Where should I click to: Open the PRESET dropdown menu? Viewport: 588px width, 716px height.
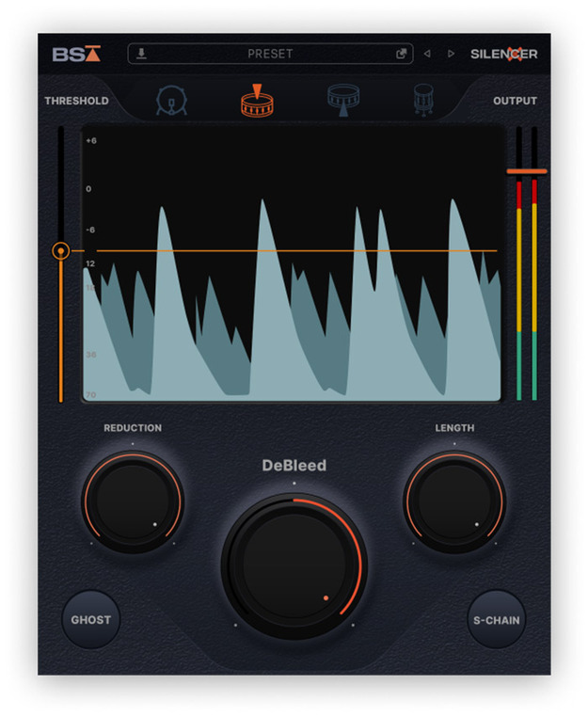coord(270,54)
